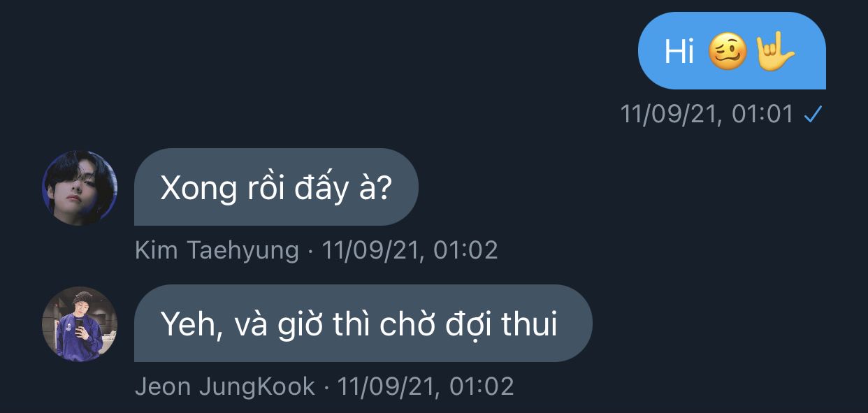
Task: Click the rock-on hand gesture emoji
Action: [x=775, y=51]
